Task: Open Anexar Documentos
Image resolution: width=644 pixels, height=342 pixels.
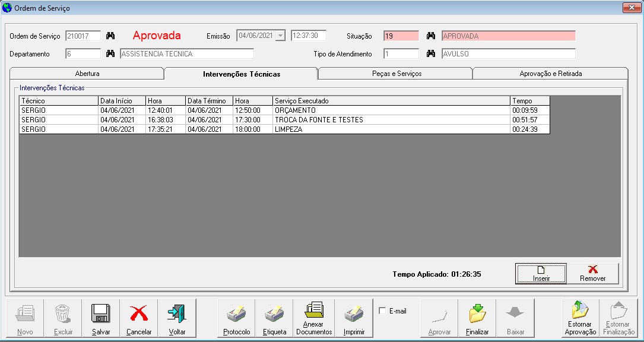Action: click(313, 311)
